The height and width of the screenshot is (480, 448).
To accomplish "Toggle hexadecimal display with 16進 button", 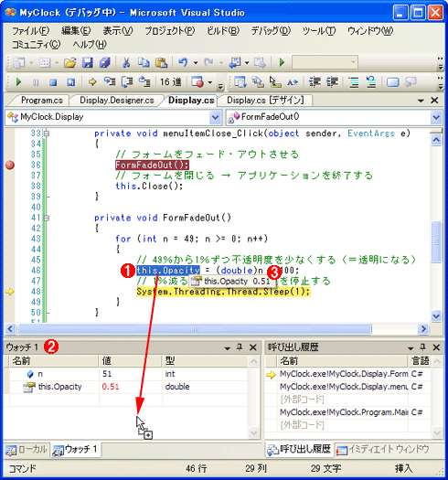I will pyautogui.click(x=171, y=82).
